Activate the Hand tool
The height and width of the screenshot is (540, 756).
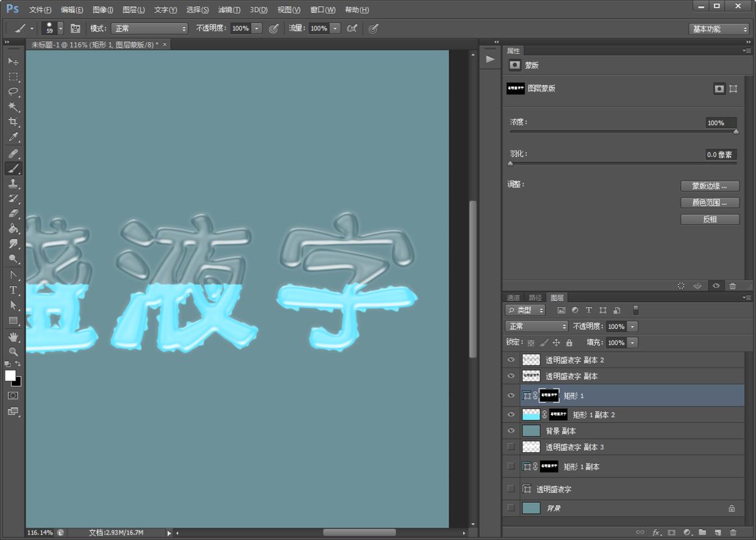click(13, 337)
